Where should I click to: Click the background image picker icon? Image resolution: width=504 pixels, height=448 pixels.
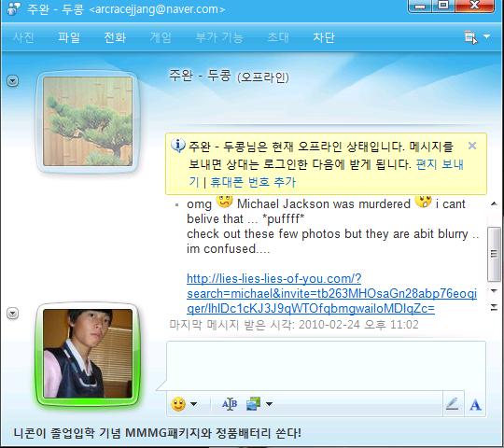point(253,403)
